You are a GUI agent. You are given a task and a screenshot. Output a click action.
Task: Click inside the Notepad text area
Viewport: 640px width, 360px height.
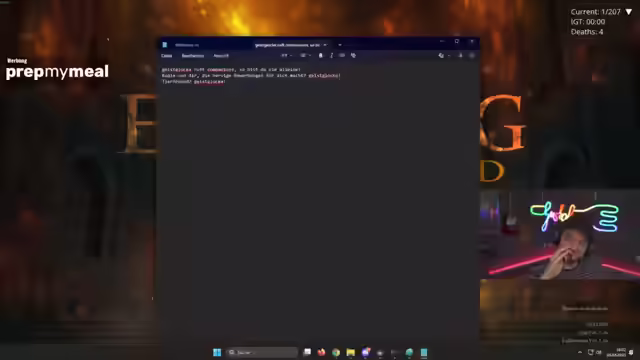[318, 204]
